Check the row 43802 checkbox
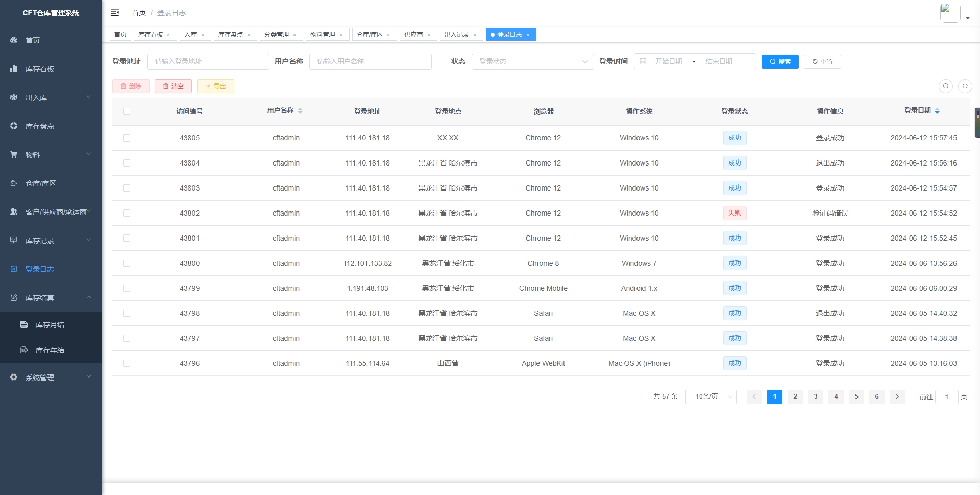Image resolution: width=980 pixels, height=495 pixels. click(127, 213)
